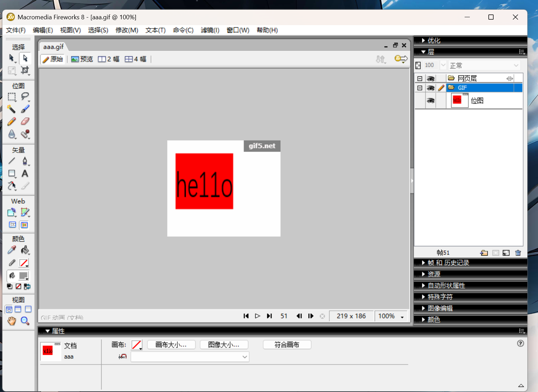Open the canvas color swatch in properties
The height and width of the screenshot is (392, 538).
coord(136,345)
